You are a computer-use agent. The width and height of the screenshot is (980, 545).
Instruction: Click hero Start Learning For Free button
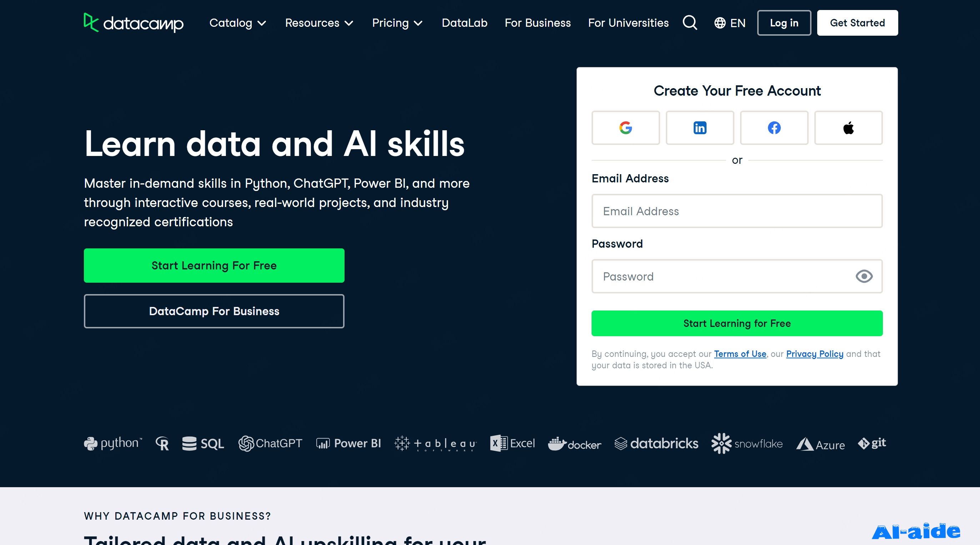click(x=214, y=266)
